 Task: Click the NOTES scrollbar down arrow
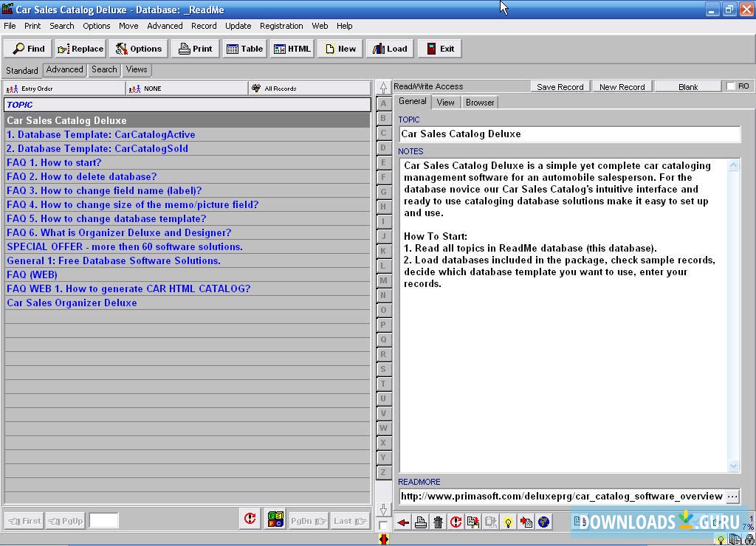pos(733,466)
